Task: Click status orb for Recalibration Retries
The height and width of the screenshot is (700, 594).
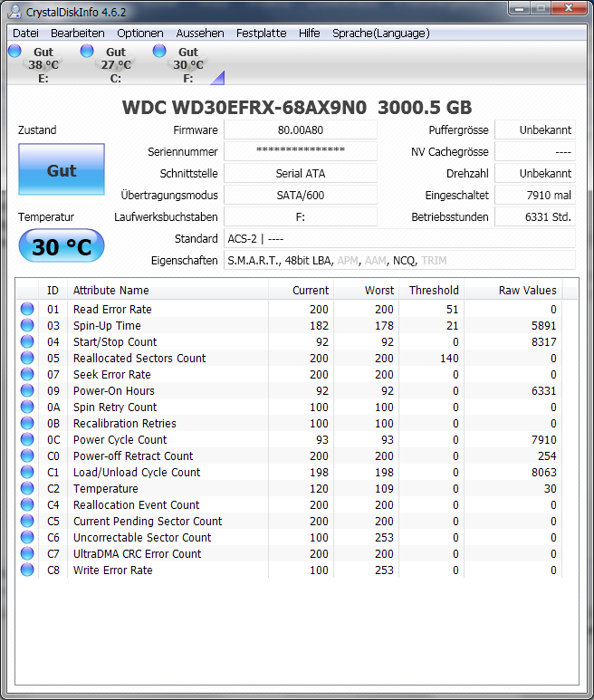Action: coord(27,423)
